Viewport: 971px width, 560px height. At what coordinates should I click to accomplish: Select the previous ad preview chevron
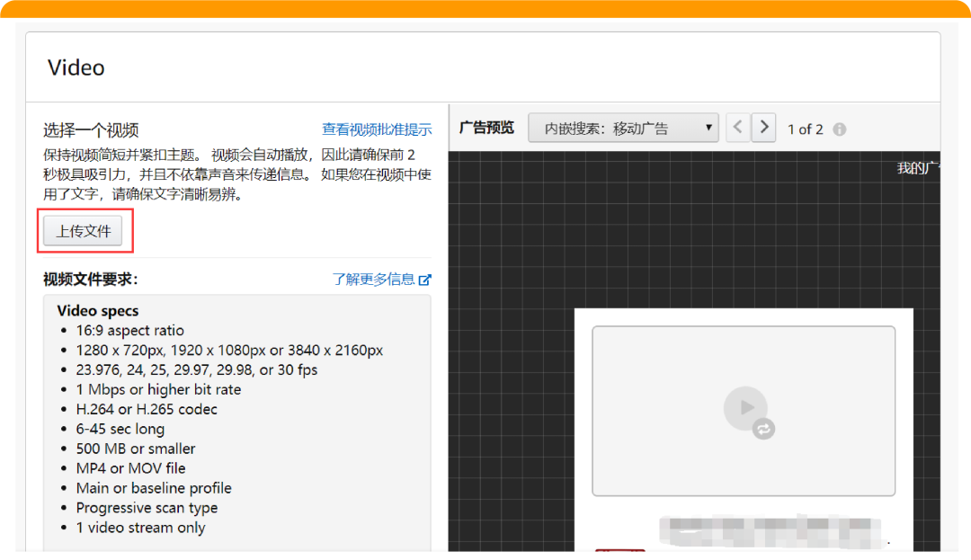(737, 128)
